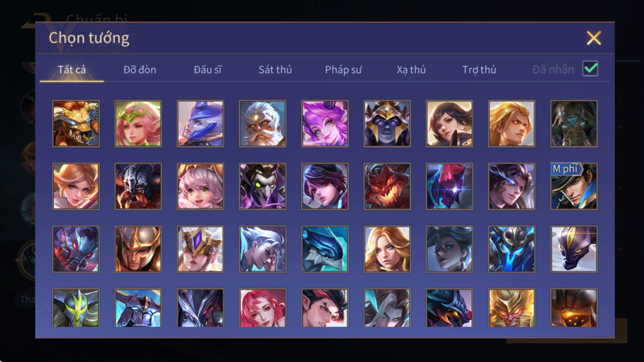Close the Chọn tướng dialog
Viewport: 644px width, 362px height.
594,38
